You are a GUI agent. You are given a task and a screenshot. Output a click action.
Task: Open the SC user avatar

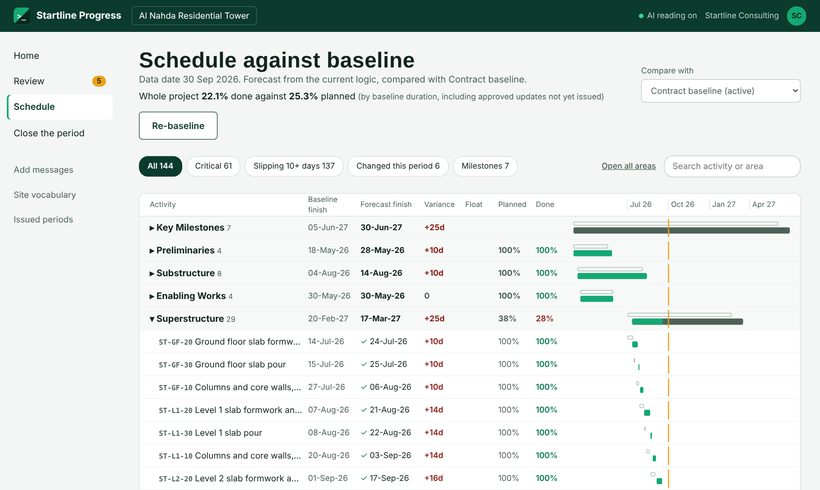click(796, 16)
